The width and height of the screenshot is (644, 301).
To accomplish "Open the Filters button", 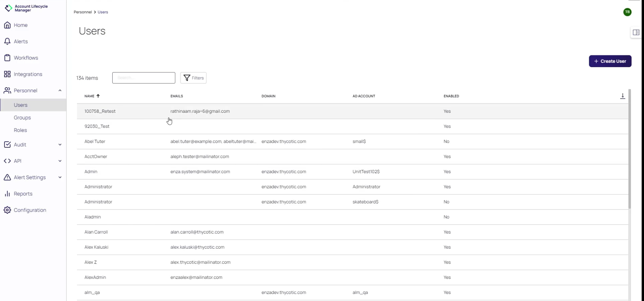I will 193,78.
